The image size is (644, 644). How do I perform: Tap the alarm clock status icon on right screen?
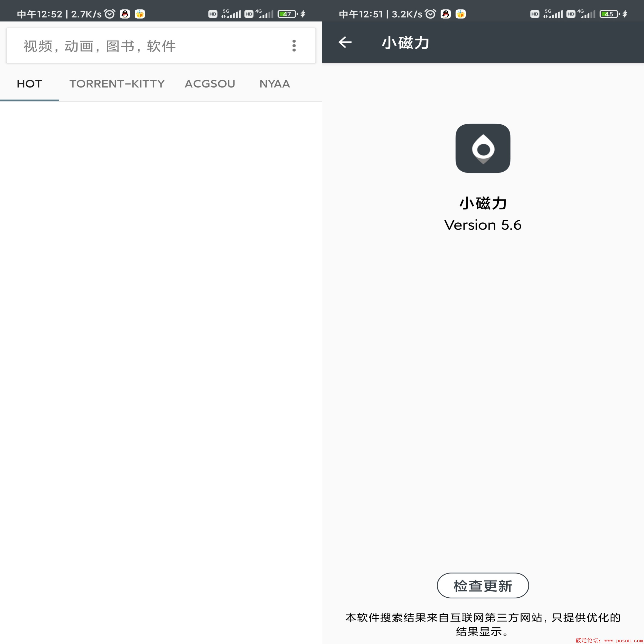pyautogui.click(x=430, y=14)
